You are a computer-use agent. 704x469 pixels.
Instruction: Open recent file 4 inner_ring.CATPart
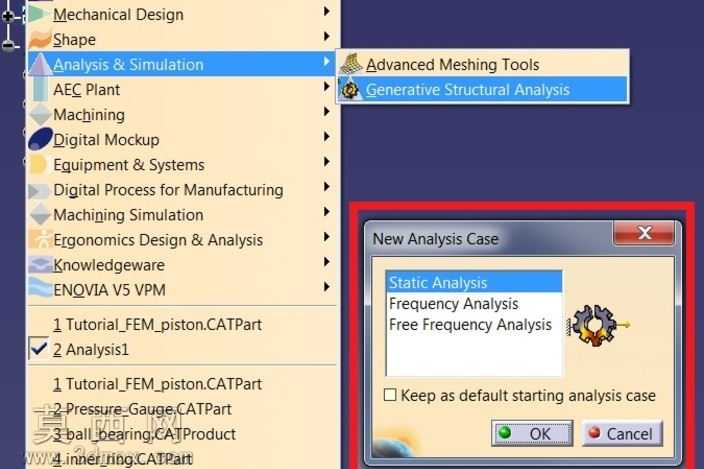[x=182, y=458]
